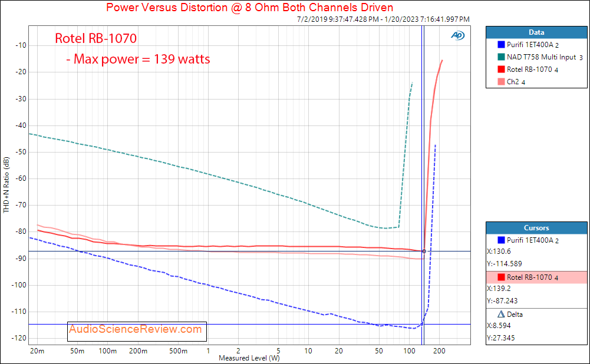Click the pink Ch2 legend swatch

point(501,82)
